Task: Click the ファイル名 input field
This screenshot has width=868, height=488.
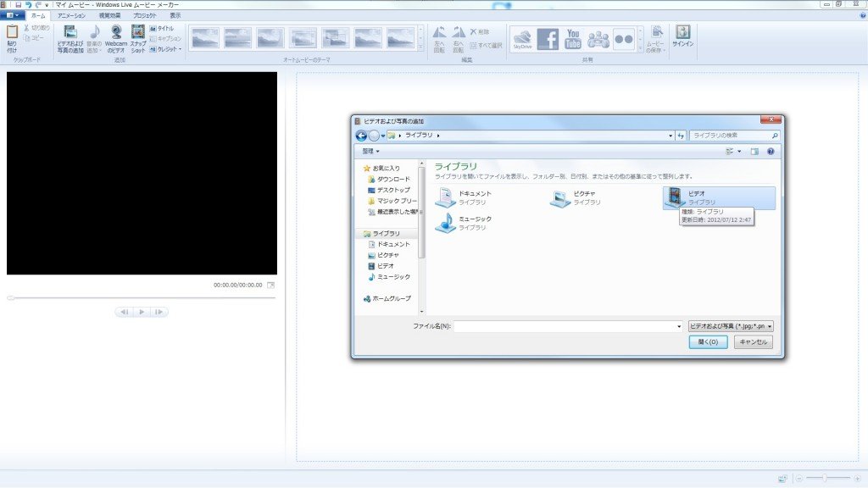Action: pyautogui.click(x=565, y=326)
